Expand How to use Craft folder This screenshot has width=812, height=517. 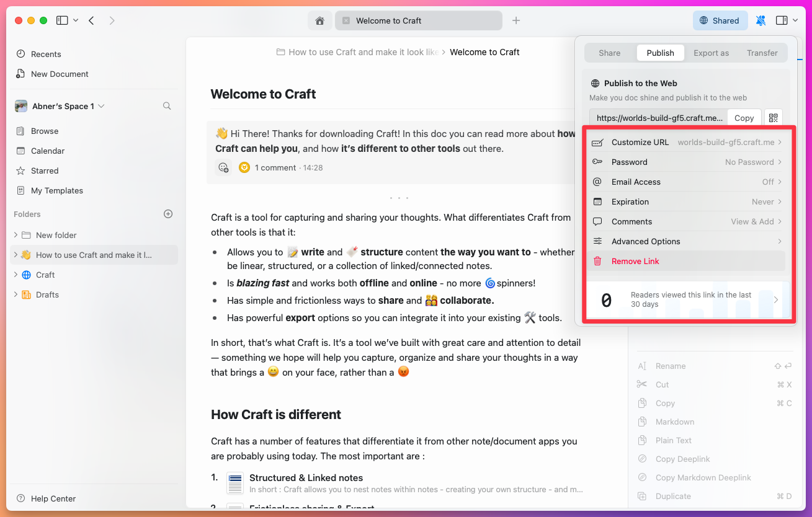coord(16,255)
